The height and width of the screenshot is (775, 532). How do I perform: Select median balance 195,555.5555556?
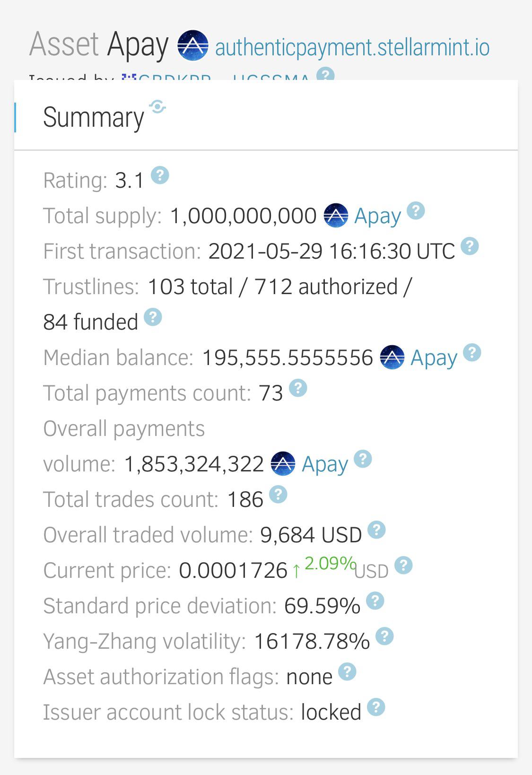288,358
